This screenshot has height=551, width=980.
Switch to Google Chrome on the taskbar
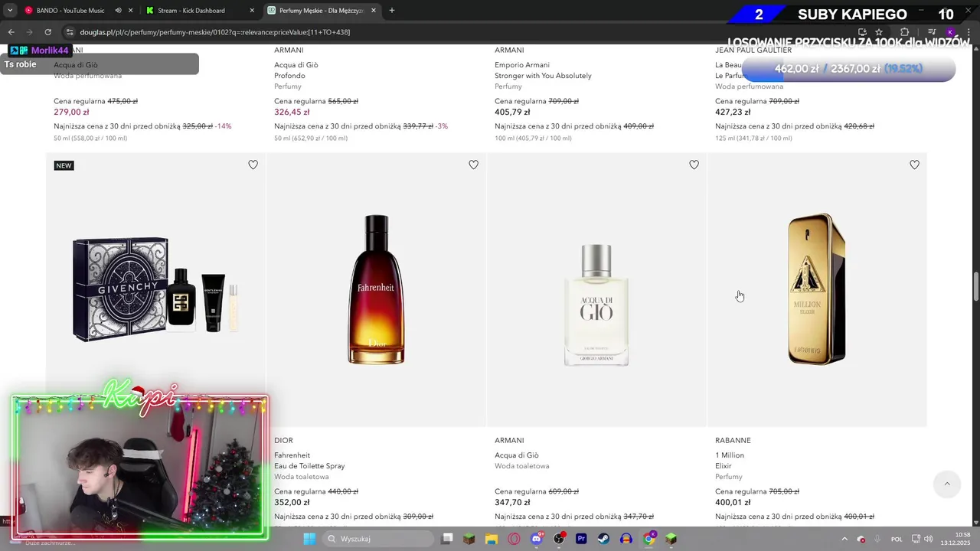[648, 539]
